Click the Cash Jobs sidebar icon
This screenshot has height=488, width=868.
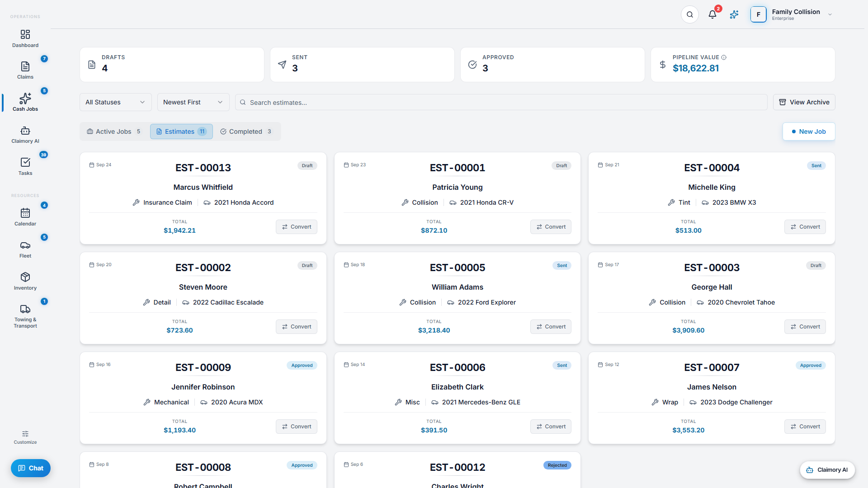25,102
